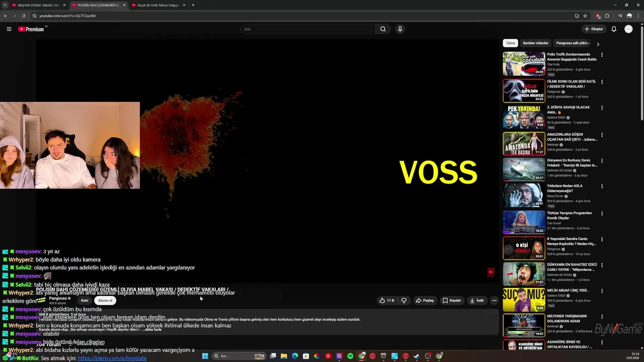The image size is (644, 362).
Task: Click the YouTube search input field
Action: point(307,29)
